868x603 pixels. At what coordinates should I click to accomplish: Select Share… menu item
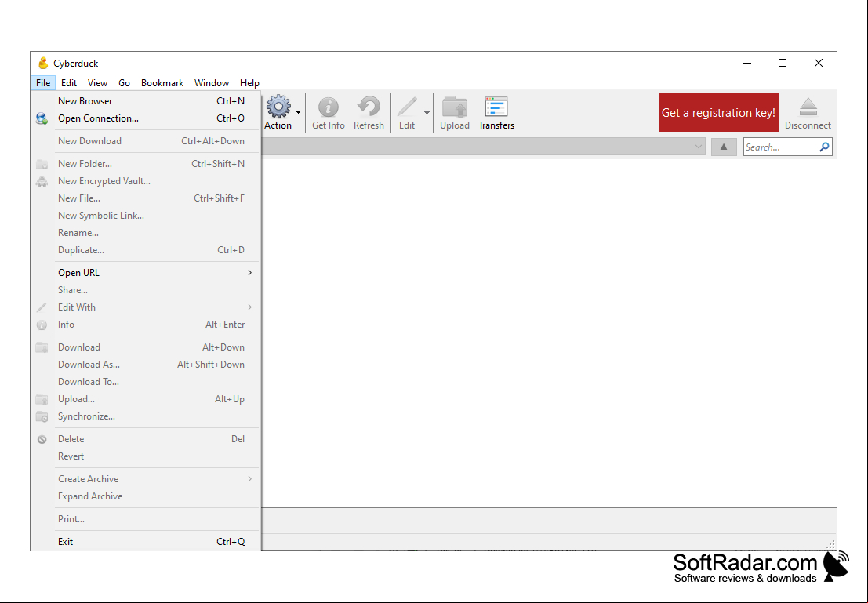(x=146, y=289)
